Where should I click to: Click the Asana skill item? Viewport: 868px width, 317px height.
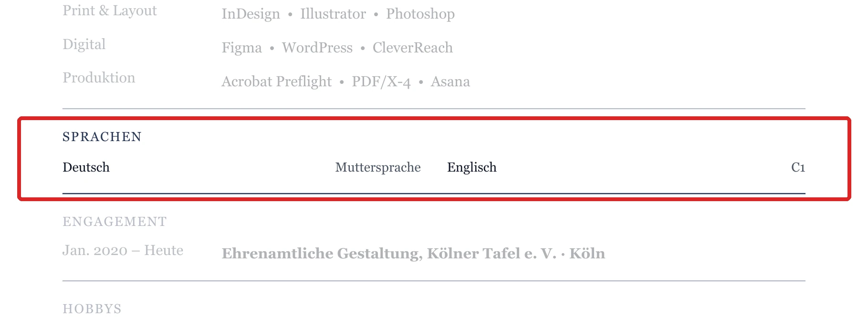(x=450, y=82)
